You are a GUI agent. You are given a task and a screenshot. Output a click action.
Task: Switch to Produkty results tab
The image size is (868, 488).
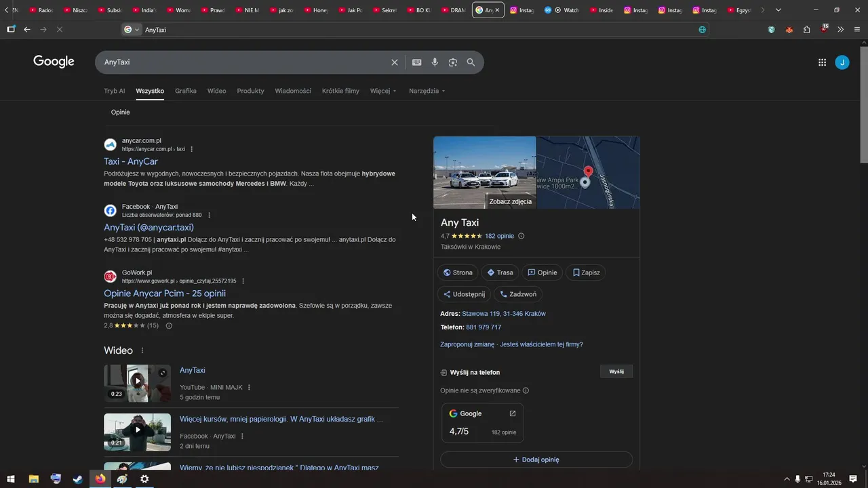(x=250, y=91)
